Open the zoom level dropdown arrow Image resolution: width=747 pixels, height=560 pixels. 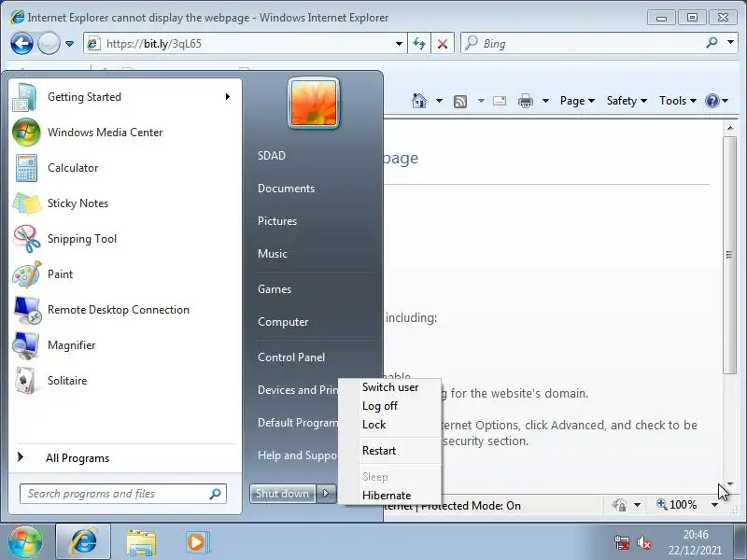[714, 505]
